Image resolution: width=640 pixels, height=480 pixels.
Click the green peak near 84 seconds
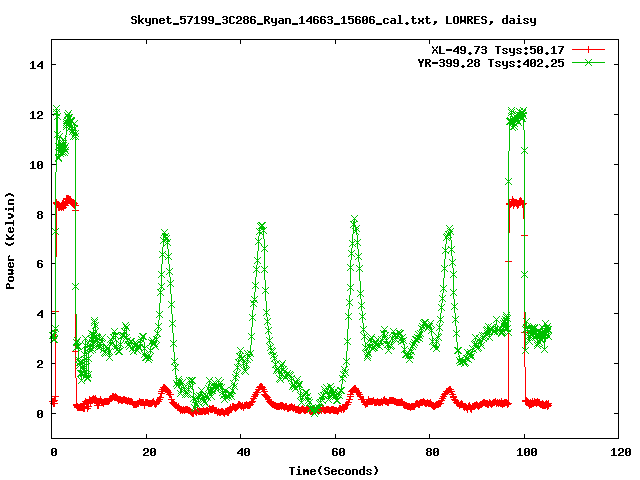point(449,230)
